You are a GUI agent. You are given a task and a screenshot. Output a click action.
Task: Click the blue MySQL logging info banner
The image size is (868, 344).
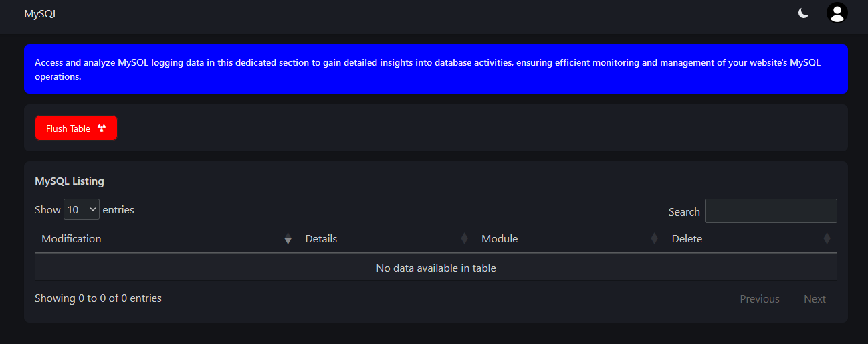coord(435,69)
